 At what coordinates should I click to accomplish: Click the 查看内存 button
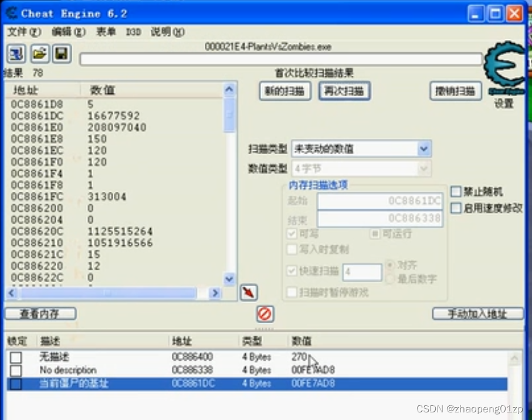[x=40, y=313]
